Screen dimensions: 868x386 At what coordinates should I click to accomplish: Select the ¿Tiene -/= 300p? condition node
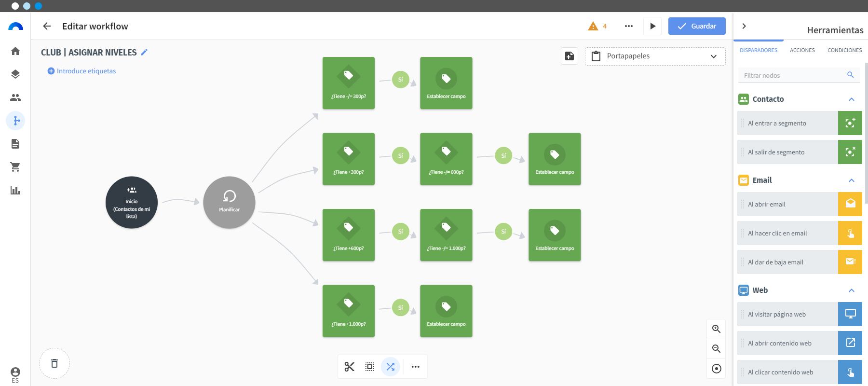coord(349,83)
